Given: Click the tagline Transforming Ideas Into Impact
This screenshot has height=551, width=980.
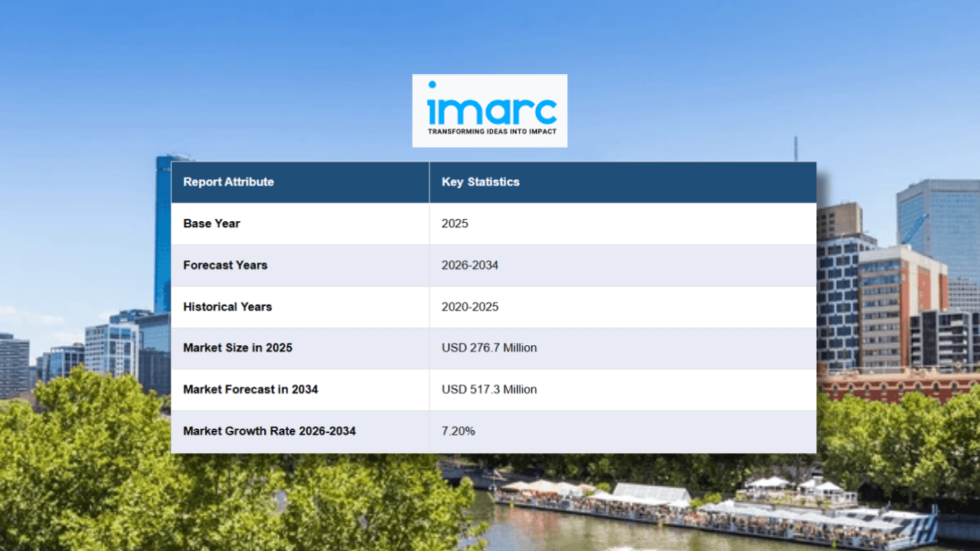Looking at the screenshot, I should click(x=490, y=132).
